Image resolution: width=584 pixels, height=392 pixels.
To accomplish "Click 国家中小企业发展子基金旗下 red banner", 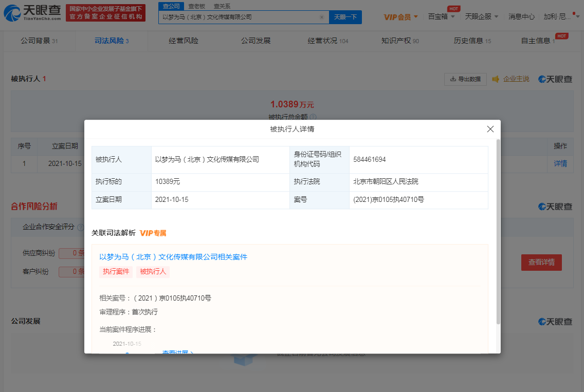I will [x=105, y=13].
